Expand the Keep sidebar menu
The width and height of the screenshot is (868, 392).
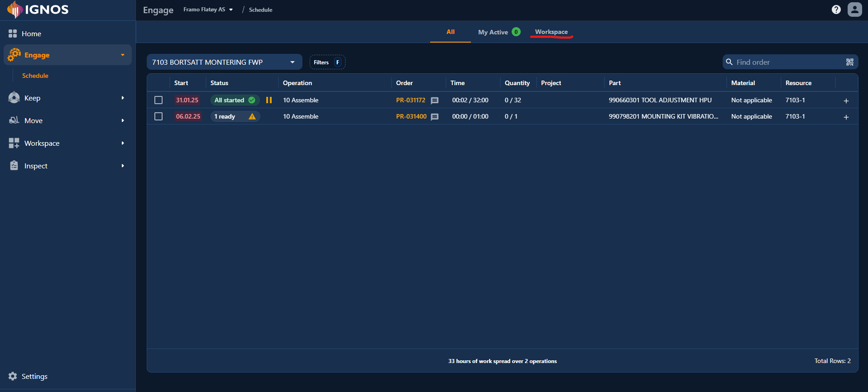67,98
